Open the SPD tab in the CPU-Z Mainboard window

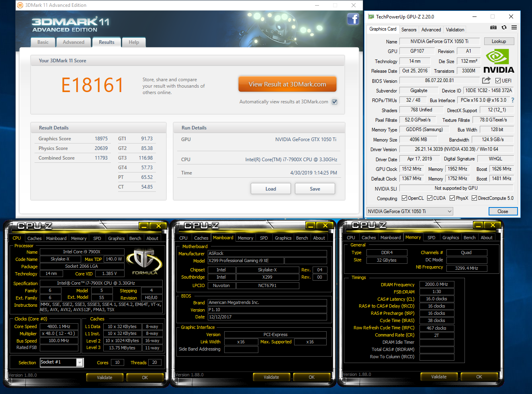(264, 238)
